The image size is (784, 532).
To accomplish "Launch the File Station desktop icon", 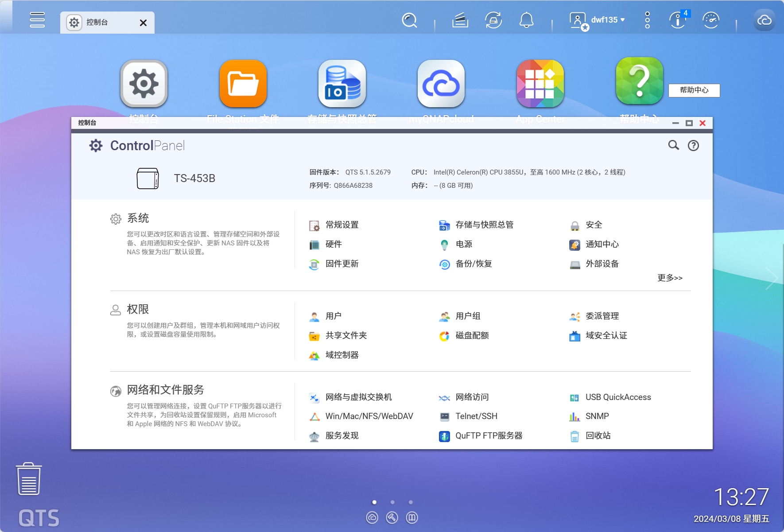I will [x=243, y=84].
